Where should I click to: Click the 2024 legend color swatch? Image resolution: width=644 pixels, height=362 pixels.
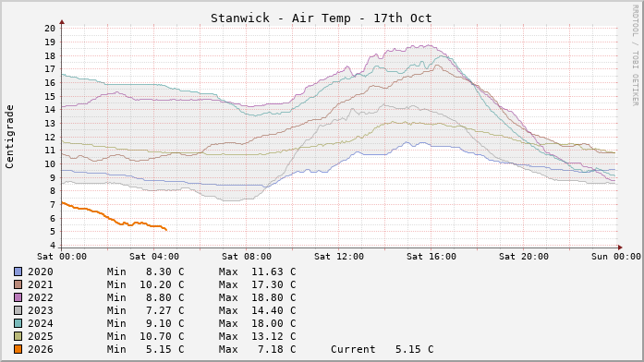[x=18, y=323]
